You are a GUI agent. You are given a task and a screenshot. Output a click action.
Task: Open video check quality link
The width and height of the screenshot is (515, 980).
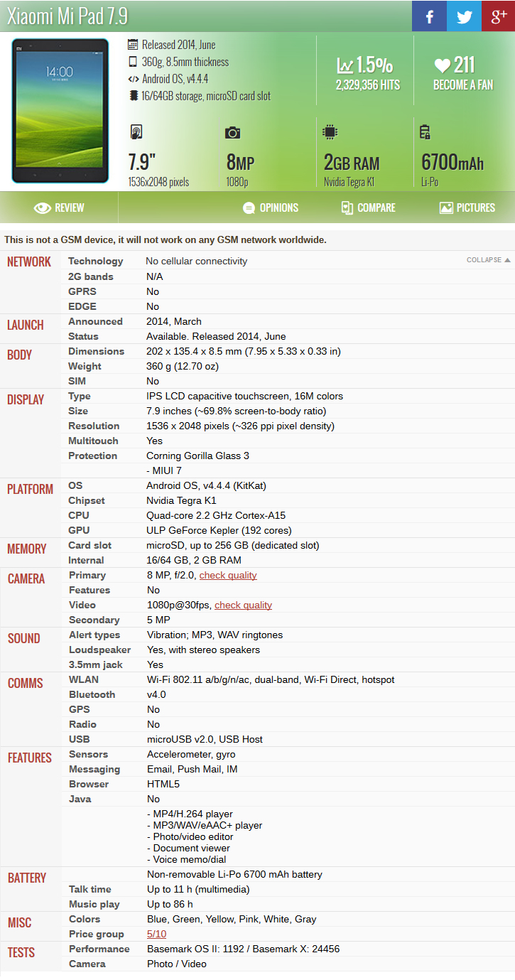pos(243,605)
